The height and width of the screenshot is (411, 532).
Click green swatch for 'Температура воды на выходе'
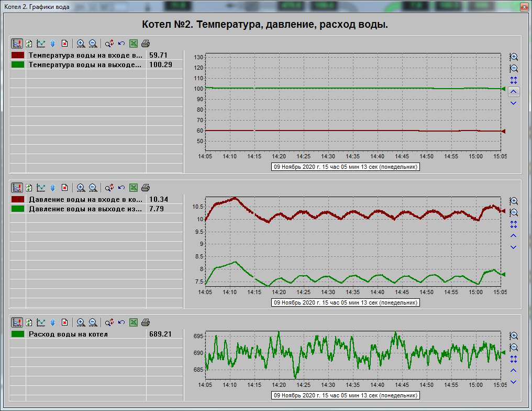18,64
